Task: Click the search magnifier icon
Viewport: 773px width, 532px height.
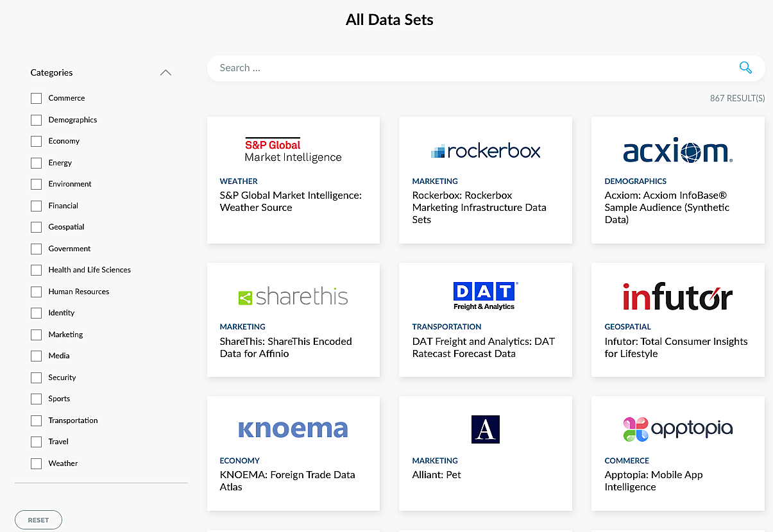Action: tap(745, 68)
